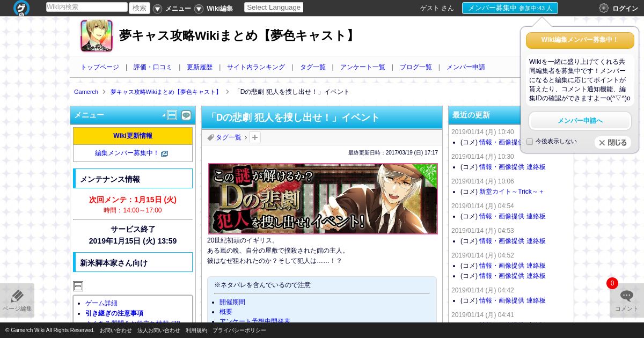Open the ページ編集 pencil button
Screen dimensions: 644x338
coord(17,300)
